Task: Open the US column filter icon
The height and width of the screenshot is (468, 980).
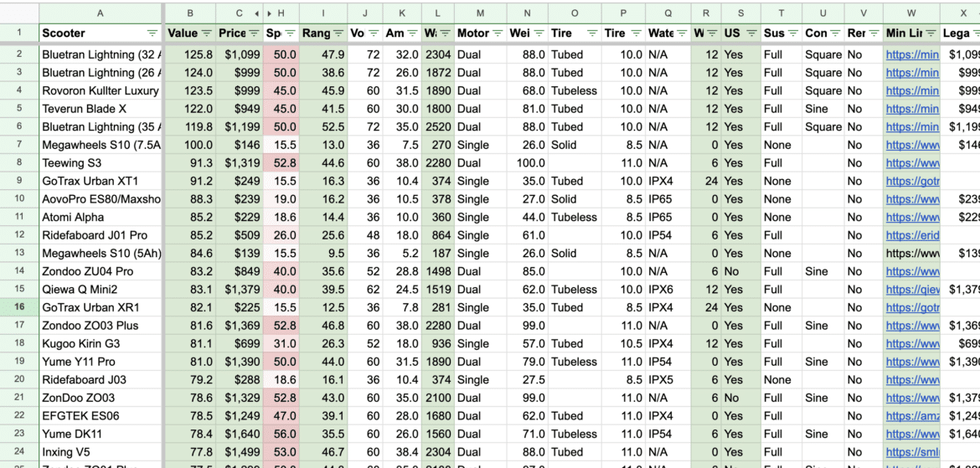Action: pos(751,33)
